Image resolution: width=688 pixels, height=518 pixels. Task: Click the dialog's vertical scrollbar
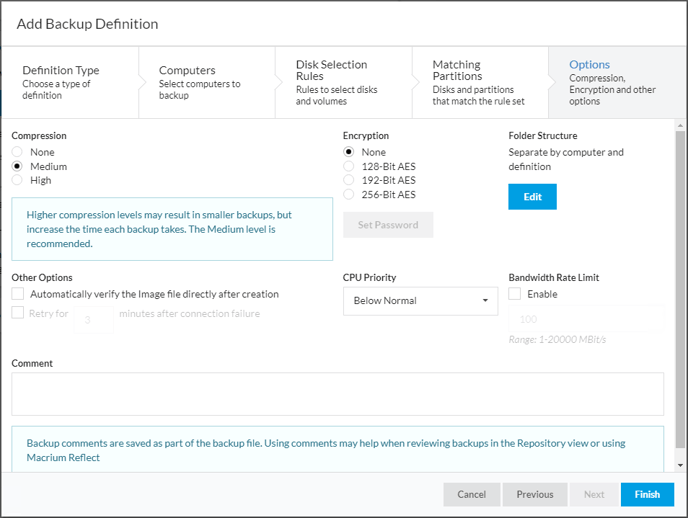[x=680, y=290]
